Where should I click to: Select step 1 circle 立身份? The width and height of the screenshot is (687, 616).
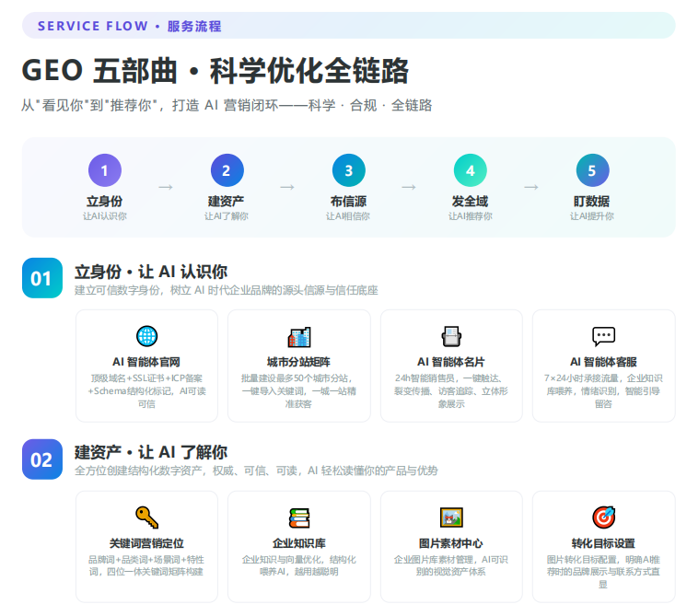point(105,170)
